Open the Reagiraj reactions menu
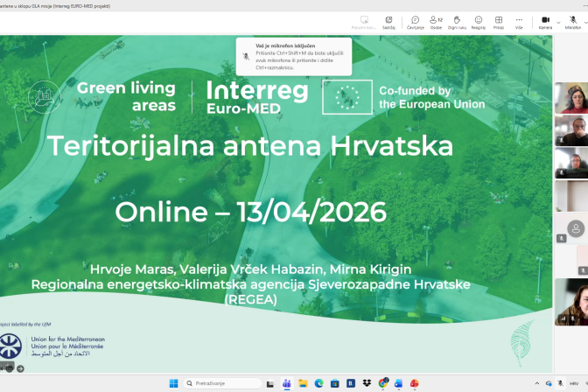 478,23
